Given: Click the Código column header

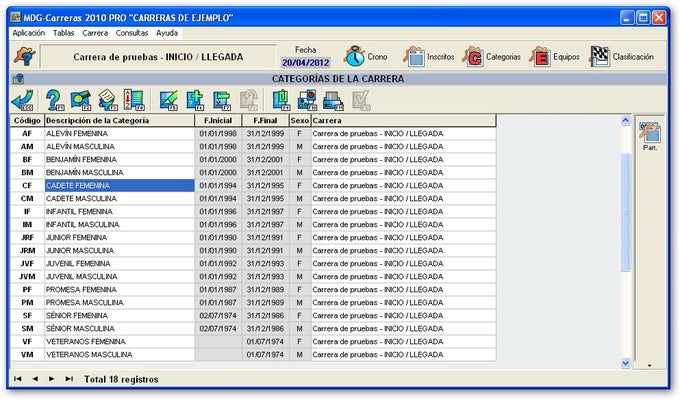Looking at the screenshot, I should pos(27,121).
